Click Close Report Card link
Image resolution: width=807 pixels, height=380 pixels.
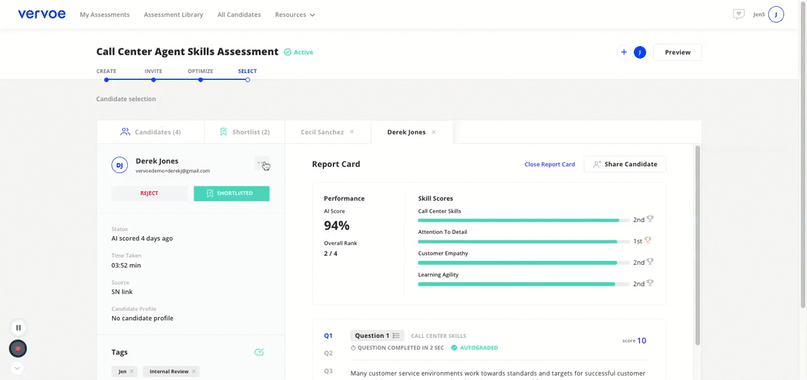pyautogui.click(x=550, y=164)
